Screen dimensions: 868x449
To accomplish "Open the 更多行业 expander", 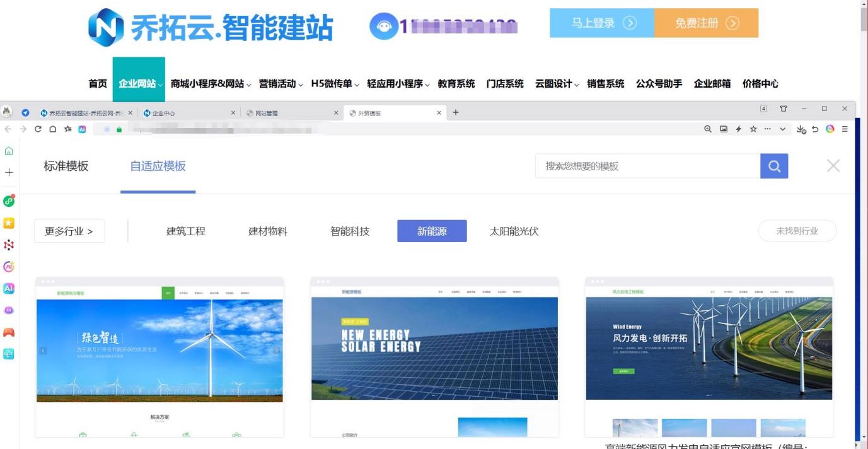I will pos(69,231).
